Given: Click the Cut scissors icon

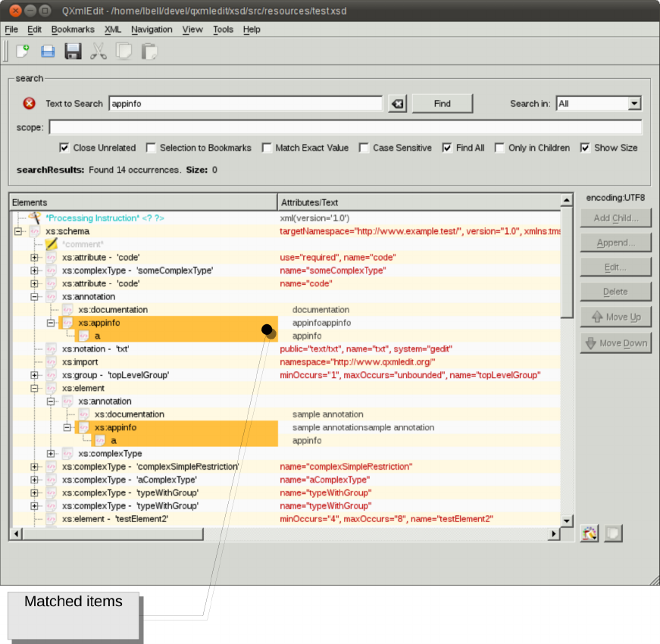Looking at the screenshot, I should [x=98, y=52].
